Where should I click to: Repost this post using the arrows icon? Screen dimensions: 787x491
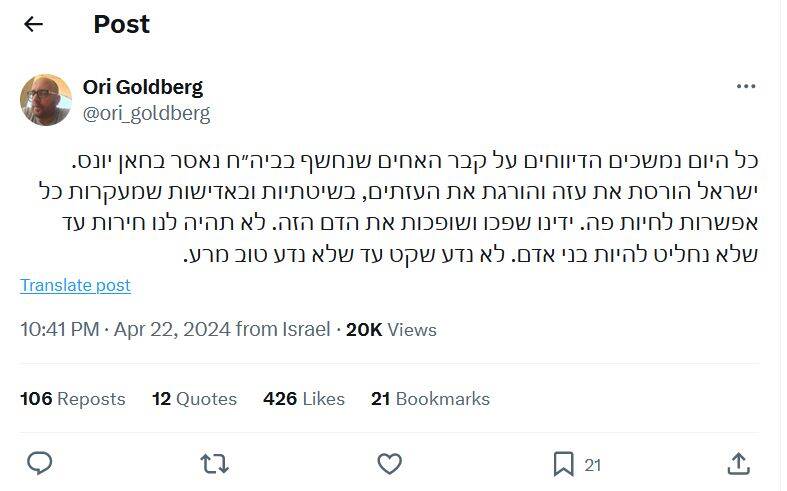pos(214,463)
